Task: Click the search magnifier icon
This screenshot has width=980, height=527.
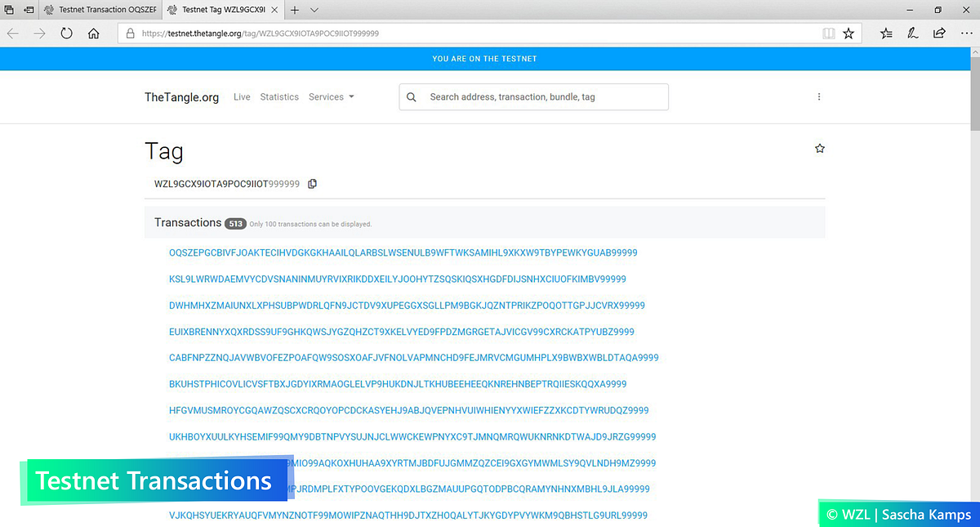Action: tap(412, 96)
